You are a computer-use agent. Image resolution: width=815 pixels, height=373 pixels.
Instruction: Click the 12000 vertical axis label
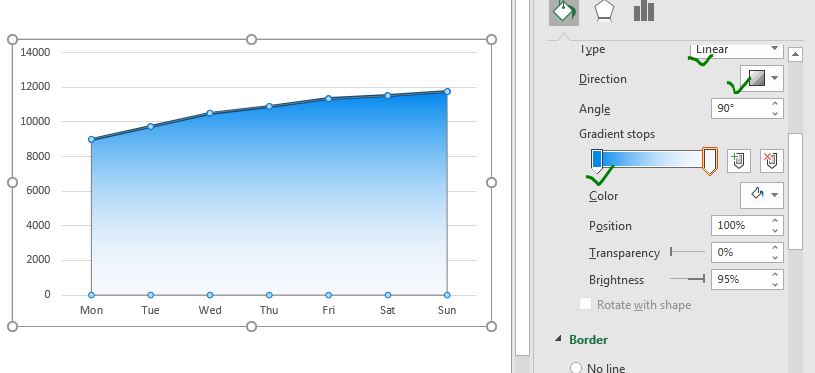(x=35, y=87)
